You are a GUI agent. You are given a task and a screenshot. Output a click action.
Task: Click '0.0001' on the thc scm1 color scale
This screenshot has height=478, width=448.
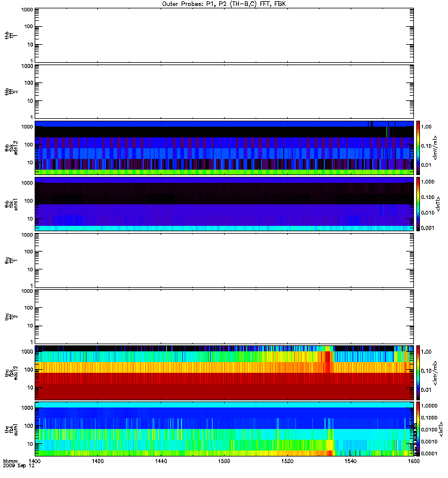coord(429,454)
